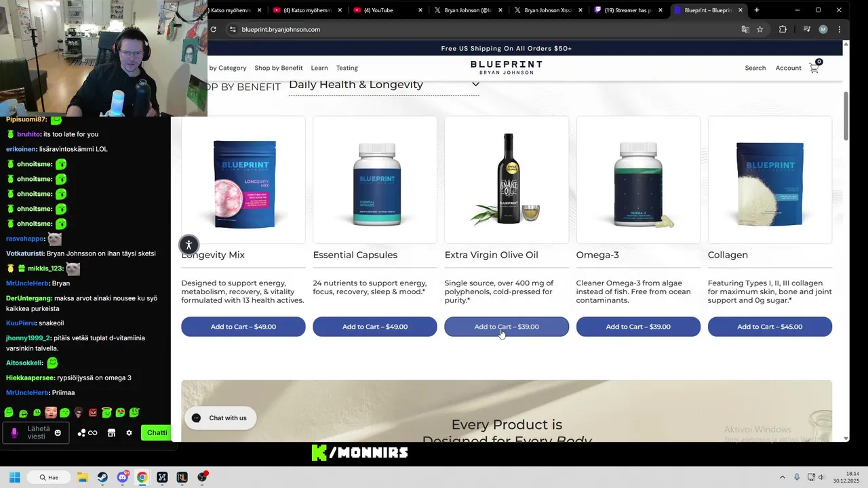The width and height of the screenshot is (868, 488).
Task: Open the Search link in header
Action: pyautogui.click(x=755, y=68)
